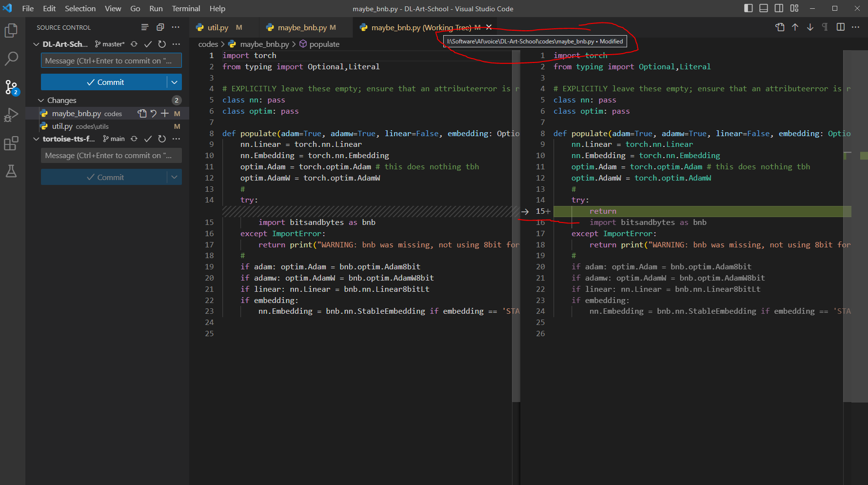Open more actions for tortoise-tts-f repository

[x=176, y=139]
